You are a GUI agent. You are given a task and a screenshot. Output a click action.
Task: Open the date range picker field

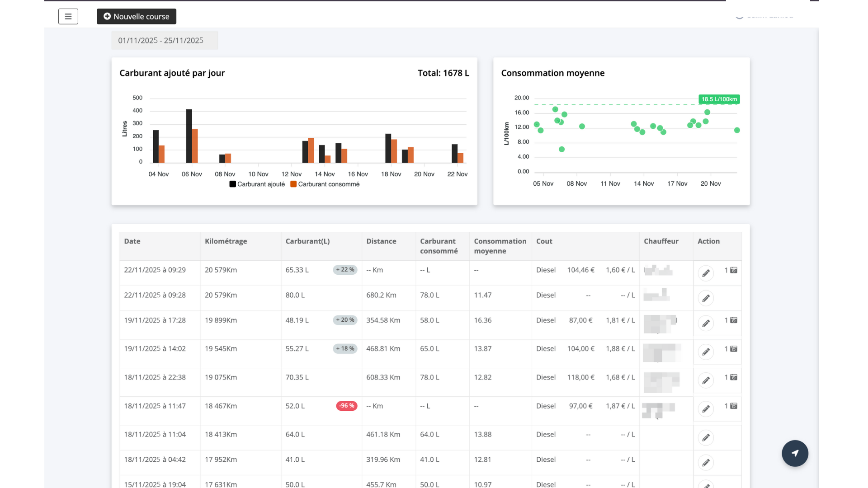point(165,41)
